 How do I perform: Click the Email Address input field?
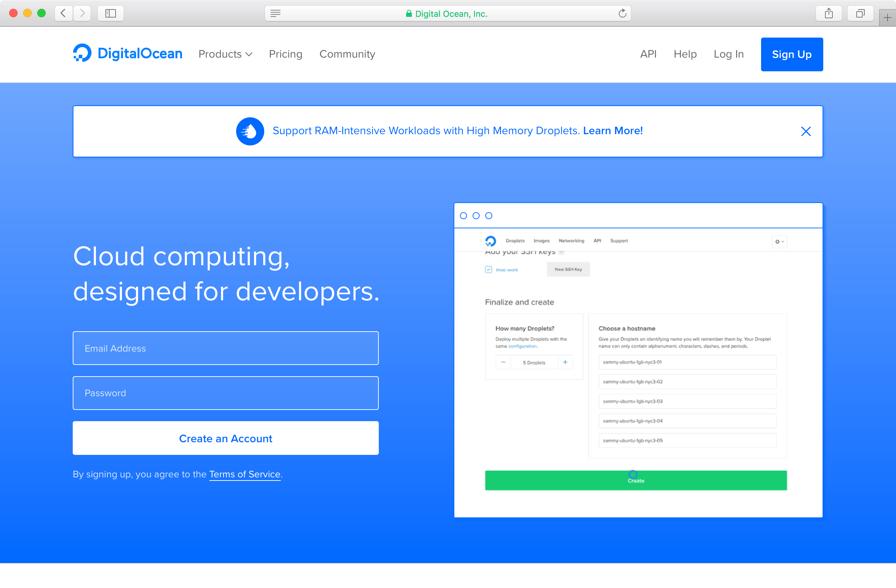(226, 348)
